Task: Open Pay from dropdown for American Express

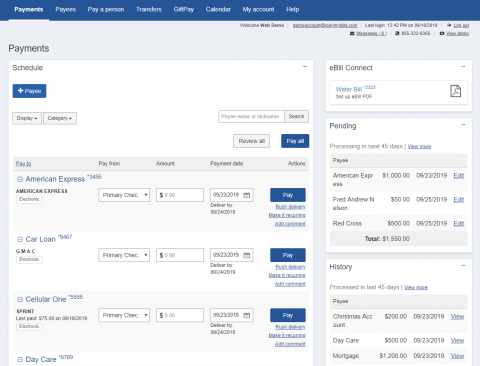Action: pos(124,195)
